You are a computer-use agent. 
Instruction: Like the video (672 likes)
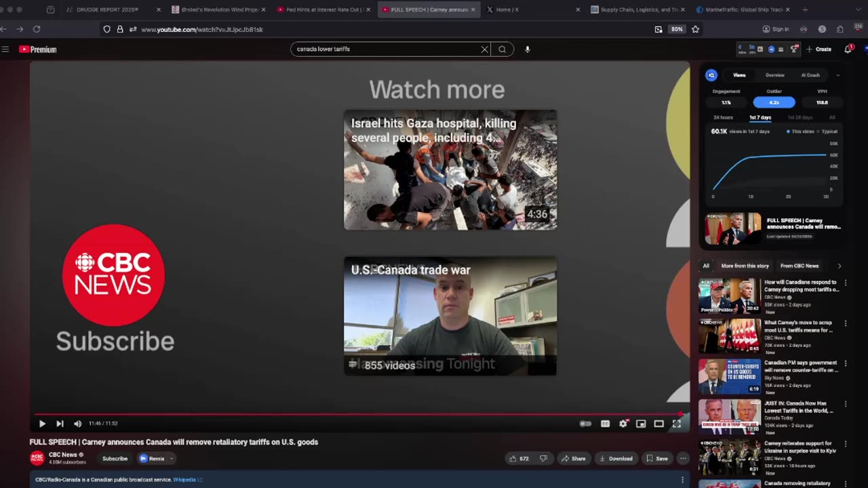(x=519, y=459)
